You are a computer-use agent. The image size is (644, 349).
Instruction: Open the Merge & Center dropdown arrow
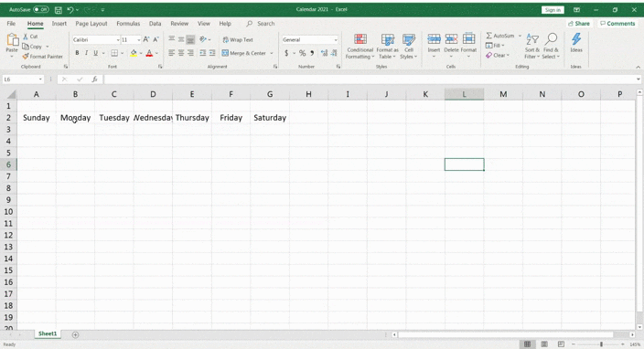tap(272, 53)
